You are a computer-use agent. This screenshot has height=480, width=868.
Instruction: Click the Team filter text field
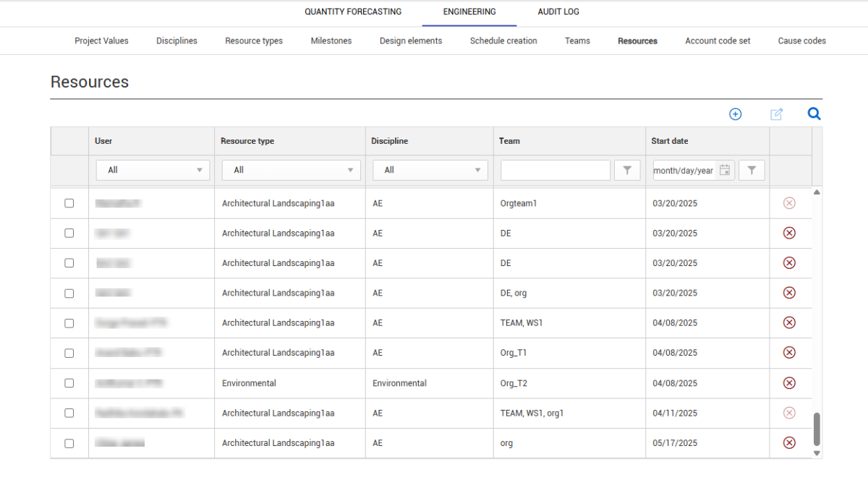(x=555, y=171)
